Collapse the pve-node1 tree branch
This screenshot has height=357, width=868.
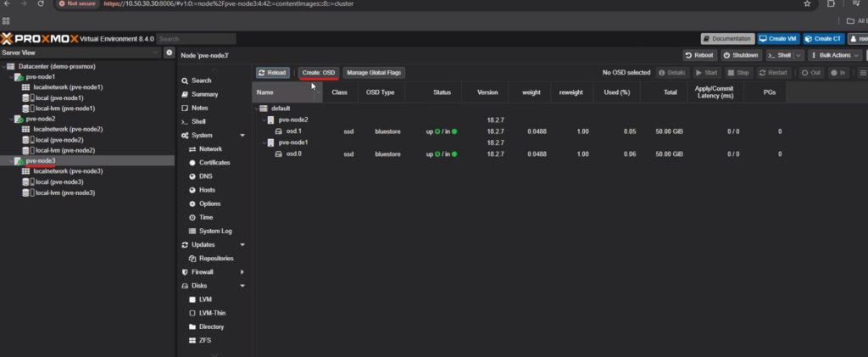coord(10,77)
